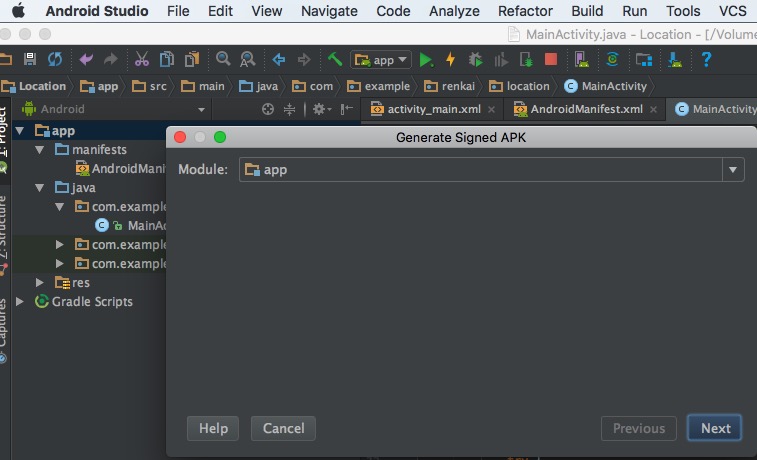Open the File menu

pos(178,11)
